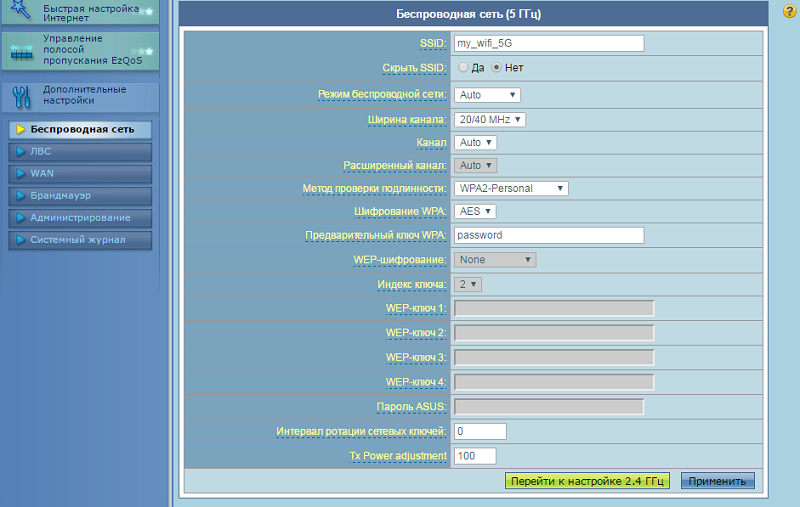Viewport: 800px width, 507px height.
Task: Click the SSID field containing my_wifi_5G
Action: pyautogui.click(x=548, y=44)
